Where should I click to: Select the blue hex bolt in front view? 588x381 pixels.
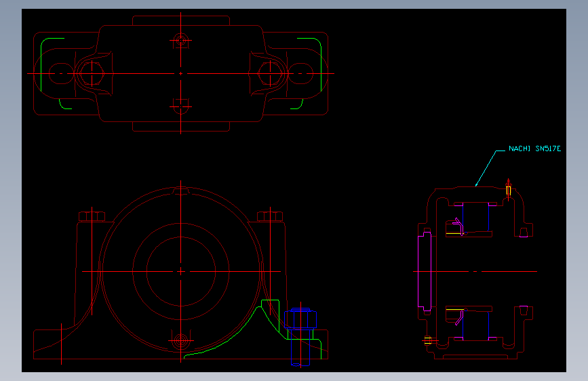(x=300, y=336)
